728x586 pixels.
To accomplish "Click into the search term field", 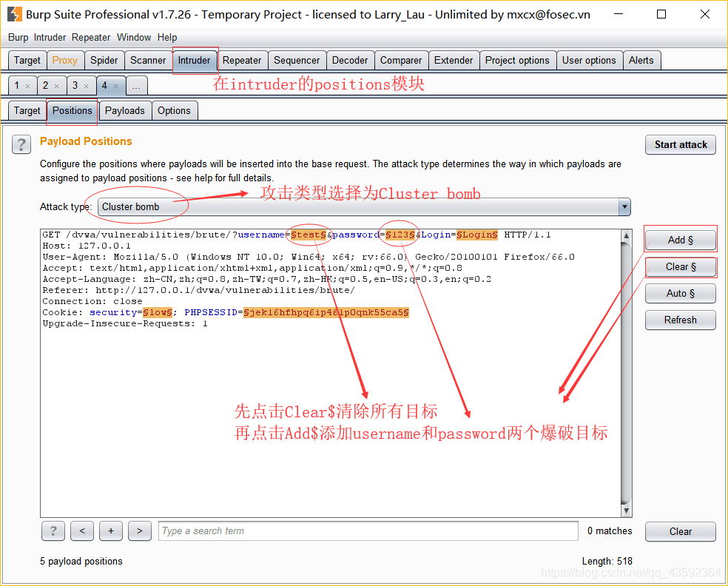I will pos(368,531).
